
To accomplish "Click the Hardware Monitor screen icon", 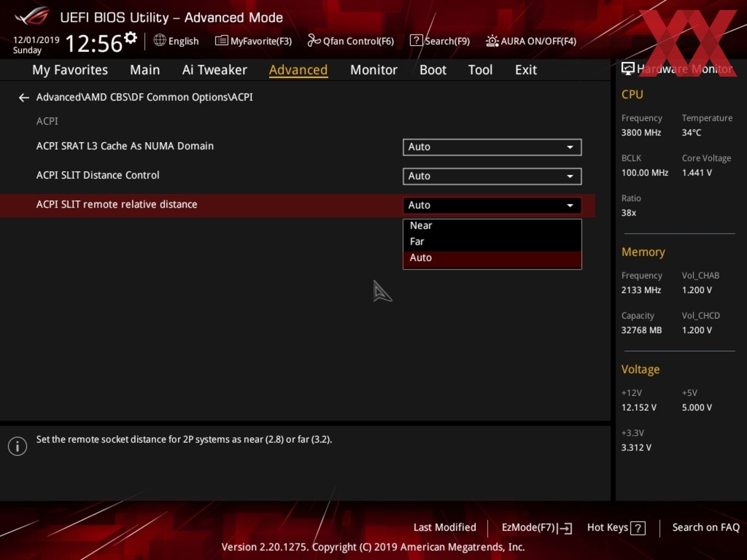I will point(628,69).
